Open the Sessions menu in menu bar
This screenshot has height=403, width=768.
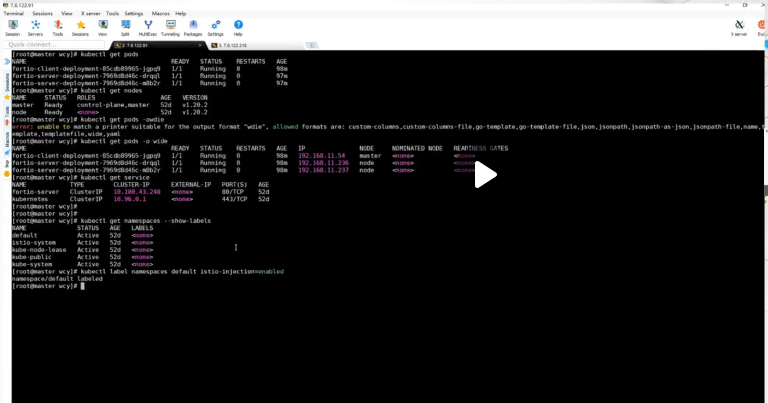pyautogui.click(x=43, y=14)
